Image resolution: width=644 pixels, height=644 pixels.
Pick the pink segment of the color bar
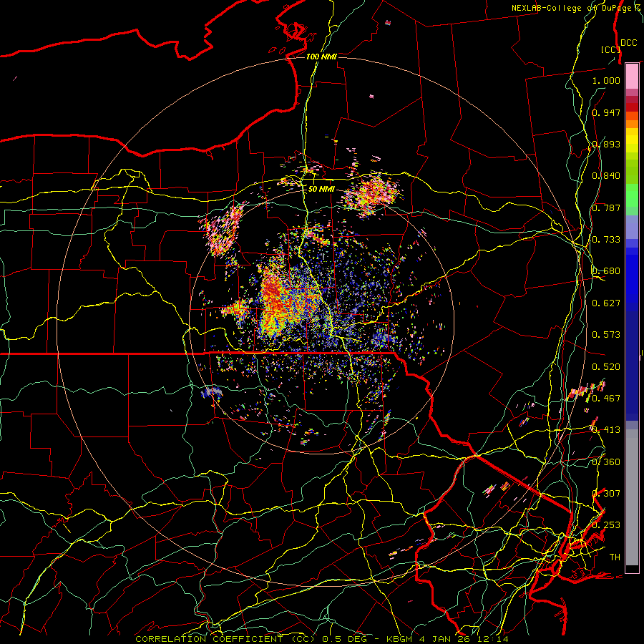pyautogui.click(x=632, y=76)
